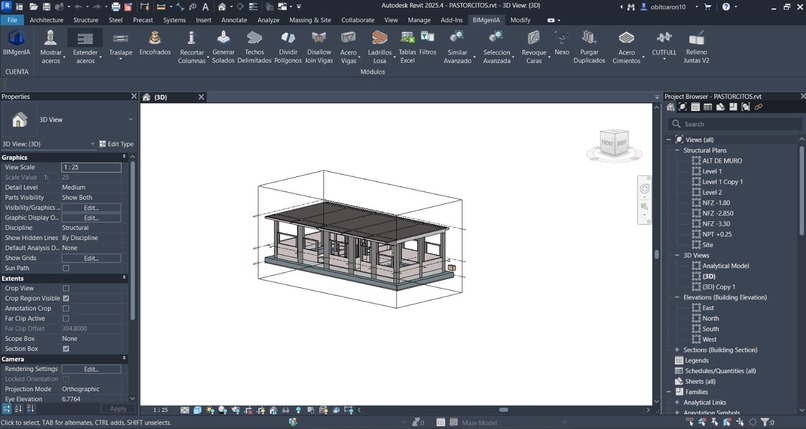Click the Print icon in quick access toolbar
806x429 pixels.
click(116, 7)
